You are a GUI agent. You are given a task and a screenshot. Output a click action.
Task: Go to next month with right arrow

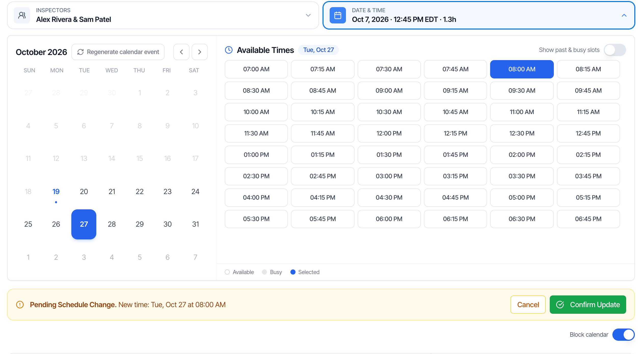[200, 52]
